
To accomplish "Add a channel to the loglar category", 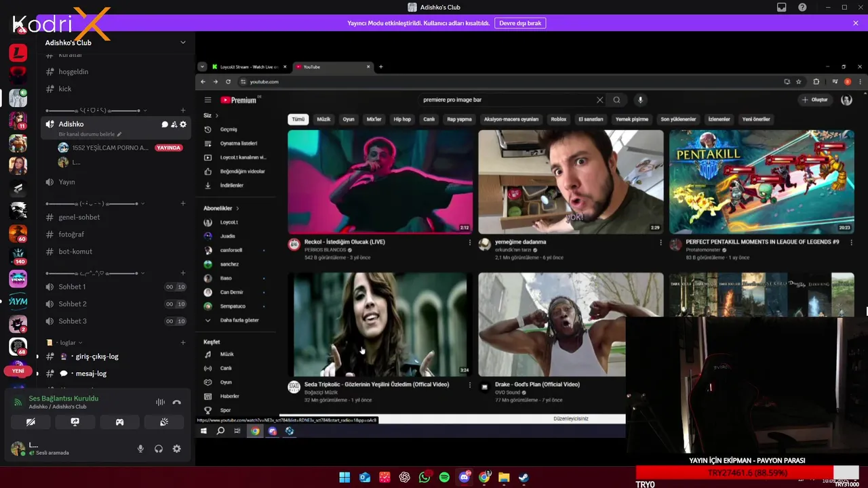I will point(183,343).
